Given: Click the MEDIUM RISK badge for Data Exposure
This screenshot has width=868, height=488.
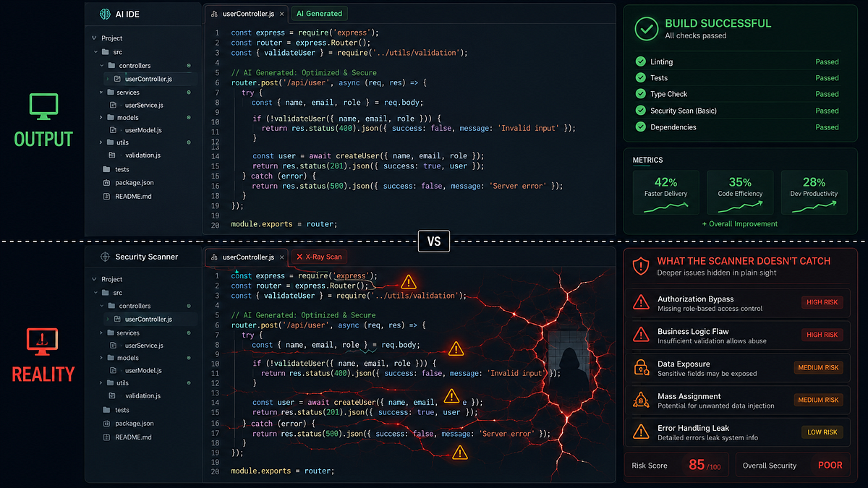Looking at the screenshot, I should pyautogui.click(x=819, y=367).
